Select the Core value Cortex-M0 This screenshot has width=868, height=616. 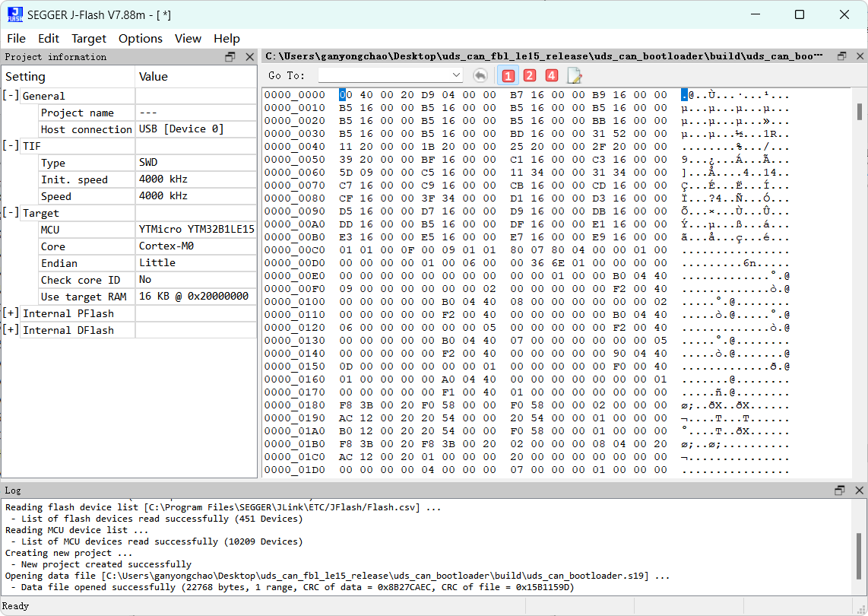(x=197, y=246)
